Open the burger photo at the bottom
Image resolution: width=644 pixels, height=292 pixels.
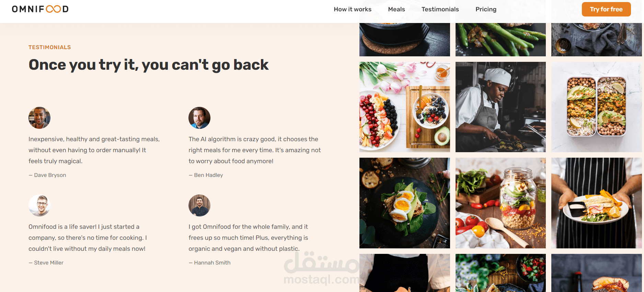[x=597, y=273]
